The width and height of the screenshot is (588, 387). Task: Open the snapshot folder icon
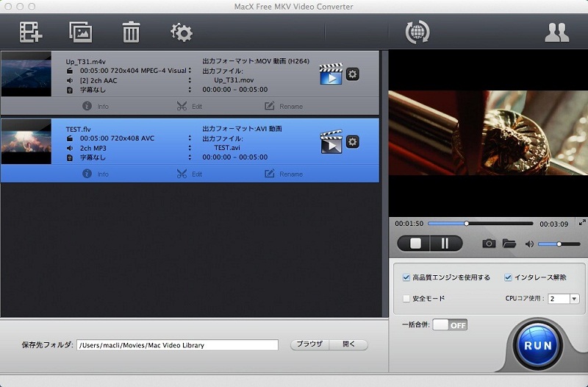tap(509, 244)
